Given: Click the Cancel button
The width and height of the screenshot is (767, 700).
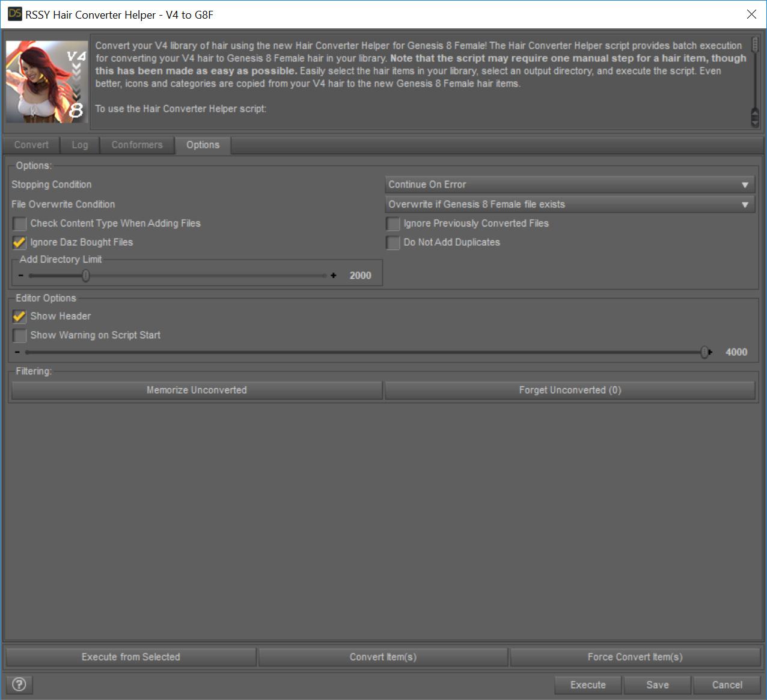Looking at the screenshot, I should 727,684.
